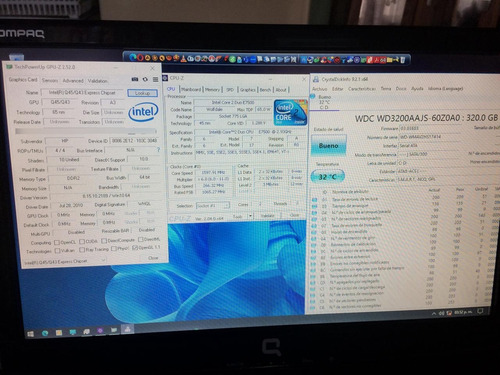Show hidden icons chevron in system tray
The height and width of the screenshot is (375, 500).
434,314
